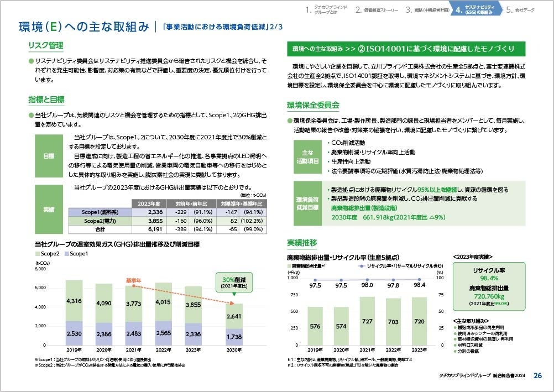Open section 2 価値創造ストーリー tab
Viewport: 554px width, 392px height.
tap(377, 10)
